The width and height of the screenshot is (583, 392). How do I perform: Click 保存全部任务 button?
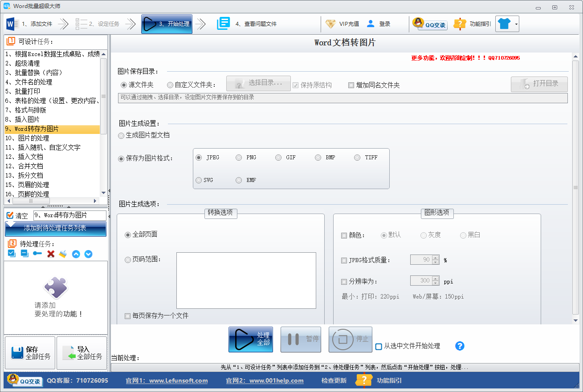30,353
